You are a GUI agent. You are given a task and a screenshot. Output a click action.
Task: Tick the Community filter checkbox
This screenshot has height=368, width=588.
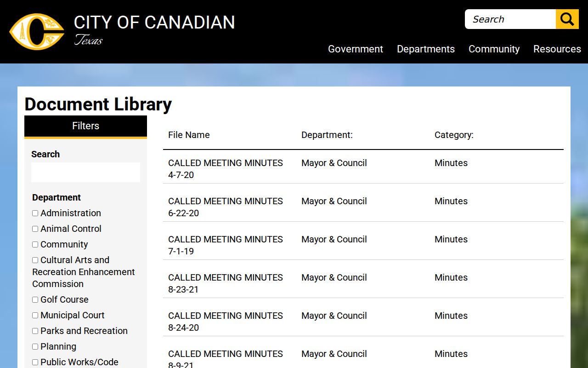(x=35, y=245)
